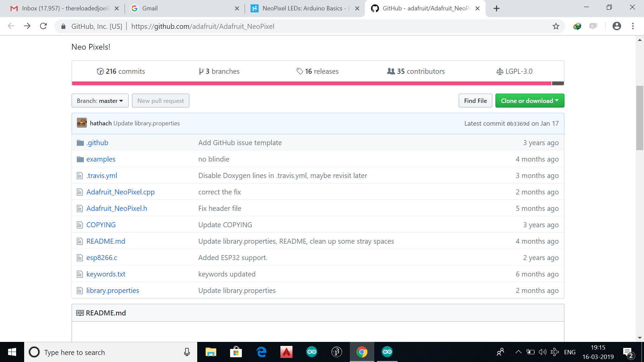644x362 pixels.
Task: Click the Find File button
Action: (475, 101)
